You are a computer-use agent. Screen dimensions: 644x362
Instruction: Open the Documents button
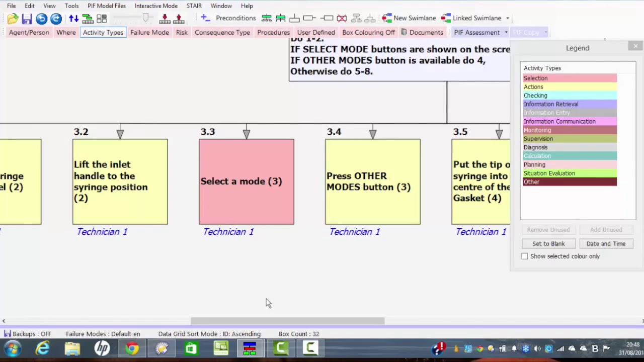tap(422, 33)
